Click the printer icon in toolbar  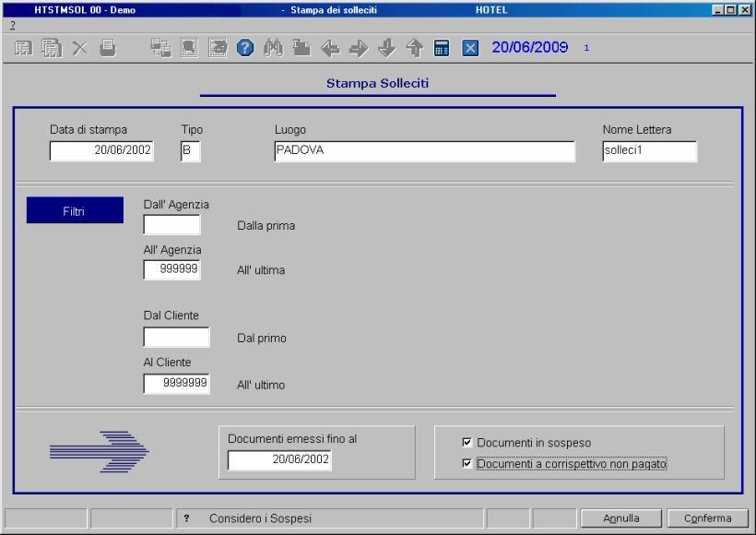(x=108, y=47)
